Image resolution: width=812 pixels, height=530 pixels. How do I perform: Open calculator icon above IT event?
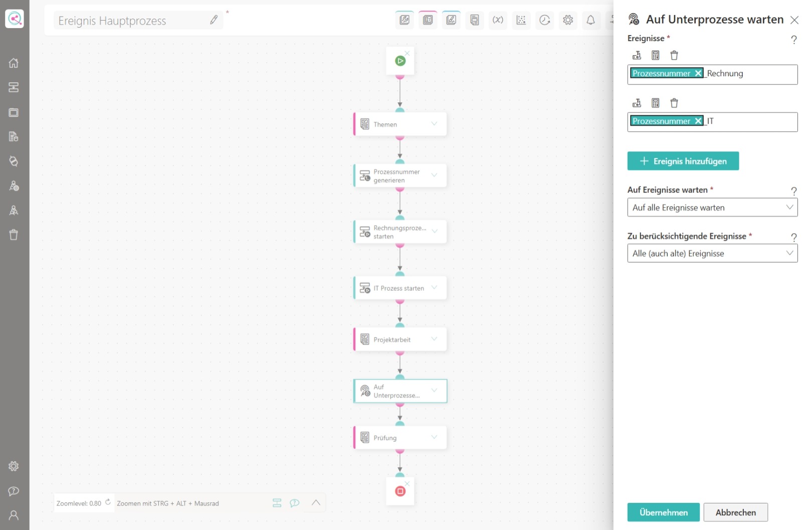click(x=656, y=103)
